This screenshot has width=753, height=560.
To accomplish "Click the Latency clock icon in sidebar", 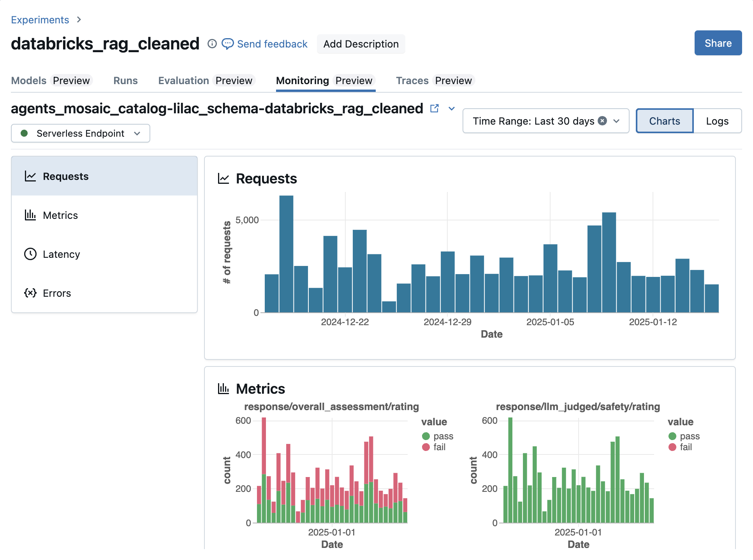I will pos(30,254).
